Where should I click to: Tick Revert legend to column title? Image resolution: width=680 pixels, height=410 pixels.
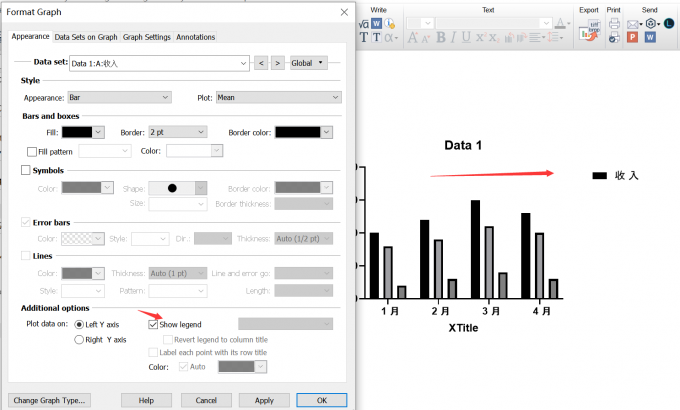click(167, 339)
